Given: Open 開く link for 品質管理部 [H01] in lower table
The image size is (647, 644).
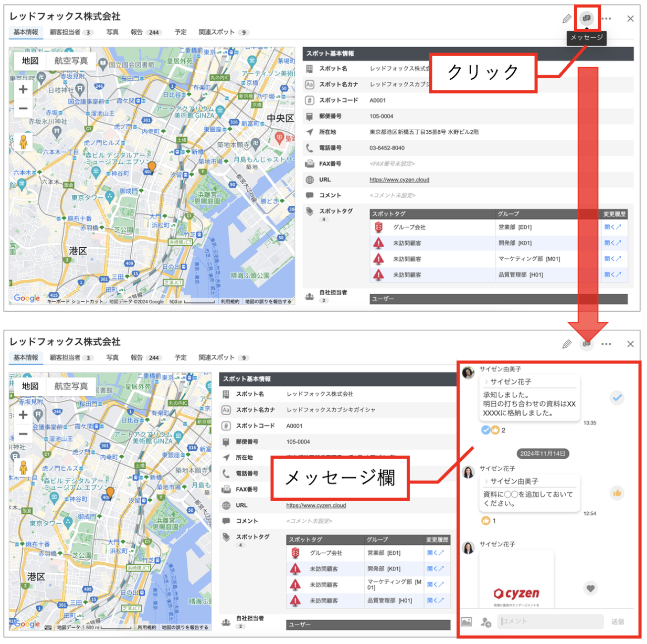Looking at the screenshot, I should (x=435, y=600).
